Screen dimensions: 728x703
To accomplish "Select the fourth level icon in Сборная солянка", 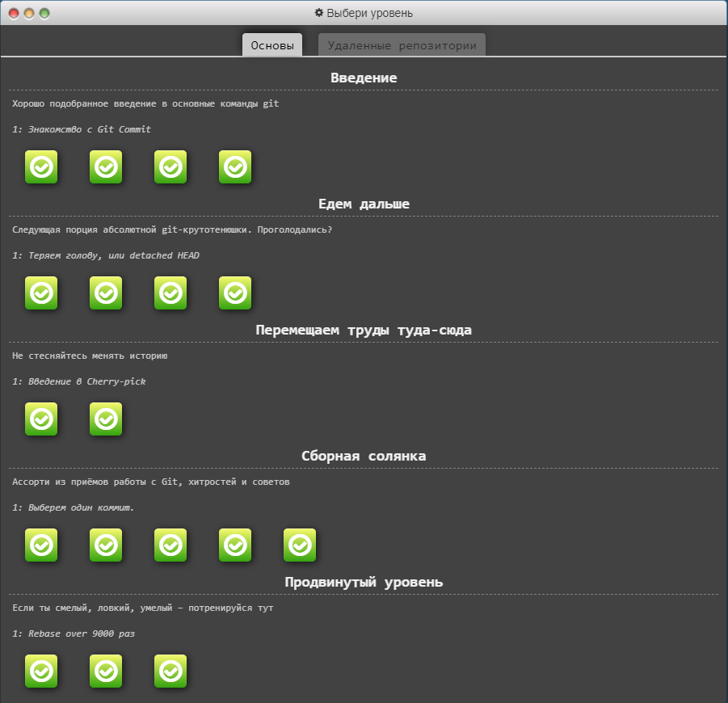I will 235,545.
